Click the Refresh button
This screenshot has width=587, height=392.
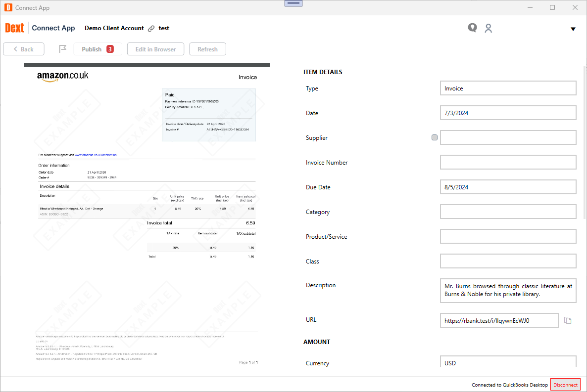tap(207, 49)
